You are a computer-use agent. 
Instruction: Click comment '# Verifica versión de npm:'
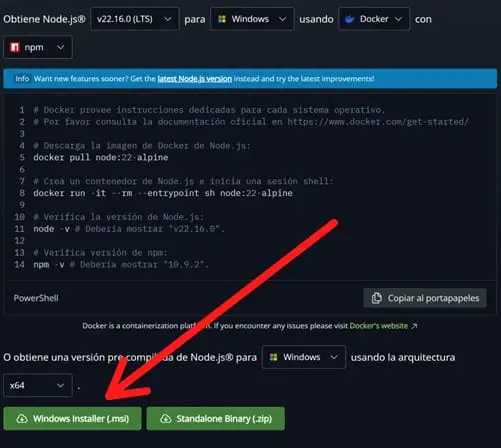click(x=100, y=253)
